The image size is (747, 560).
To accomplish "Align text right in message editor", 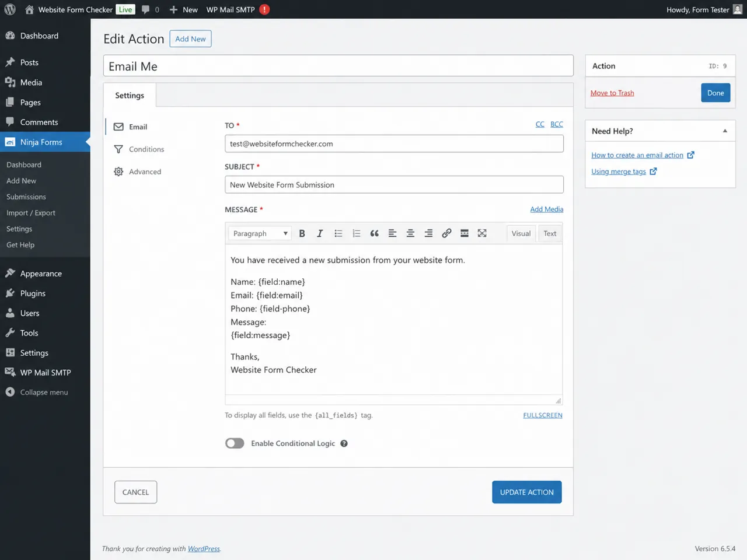I will click(428, 233).
